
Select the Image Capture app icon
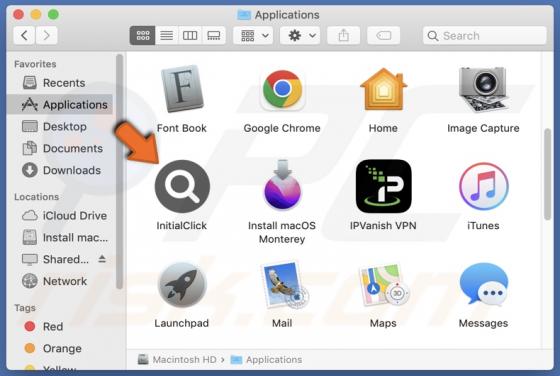tap(483, 90)
